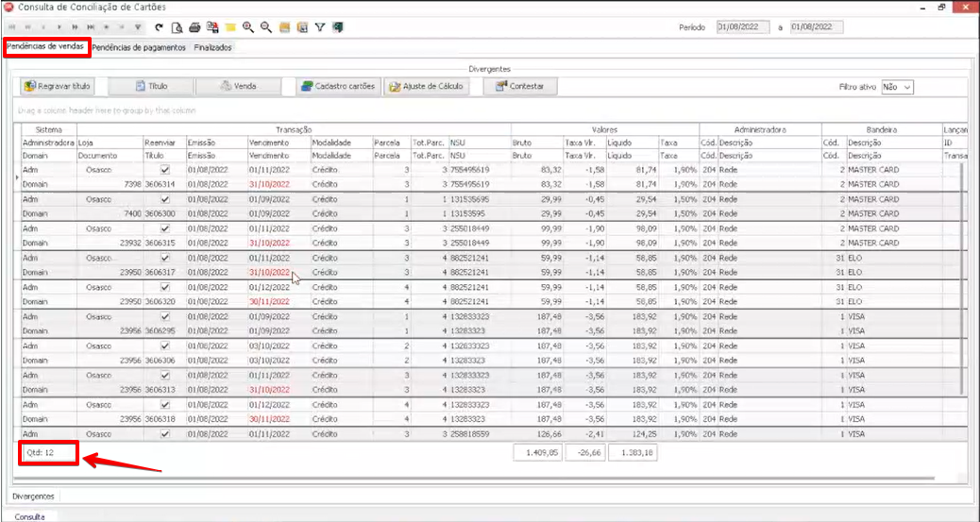980x522 pixels.
Task: Click título cell 3606320
Action: click(165, 302)
